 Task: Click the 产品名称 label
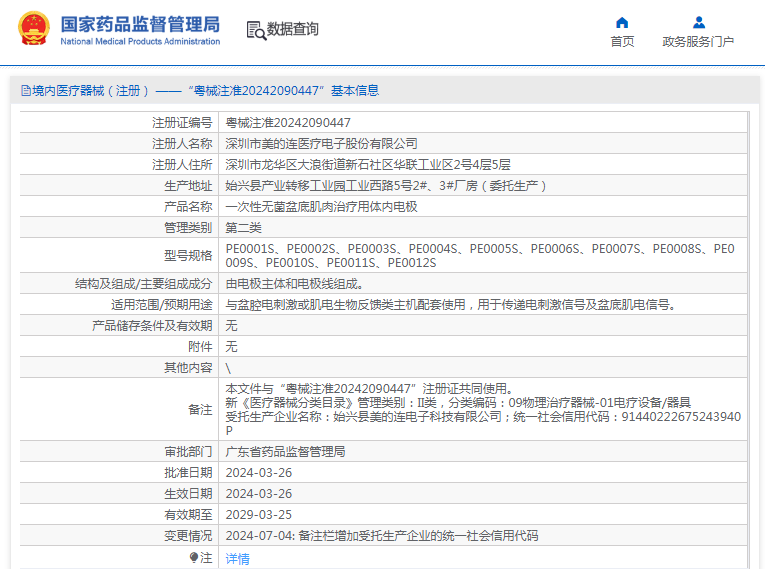(x=188, y=207)
